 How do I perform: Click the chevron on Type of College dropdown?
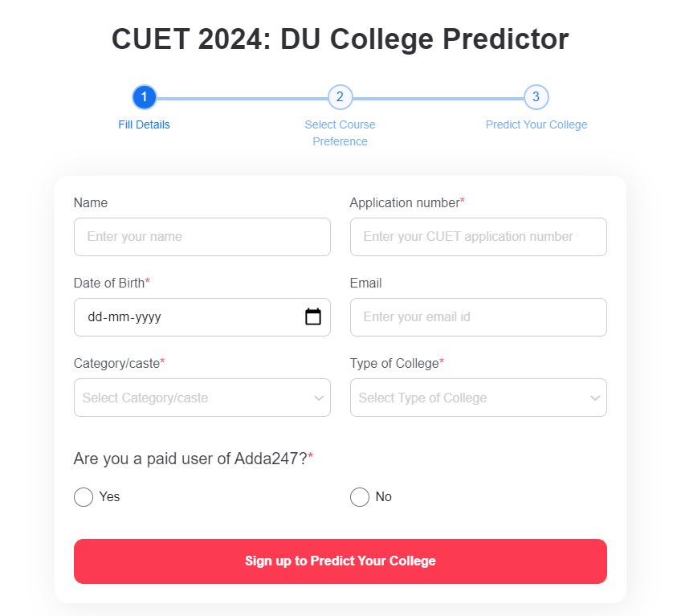point(594,397)
